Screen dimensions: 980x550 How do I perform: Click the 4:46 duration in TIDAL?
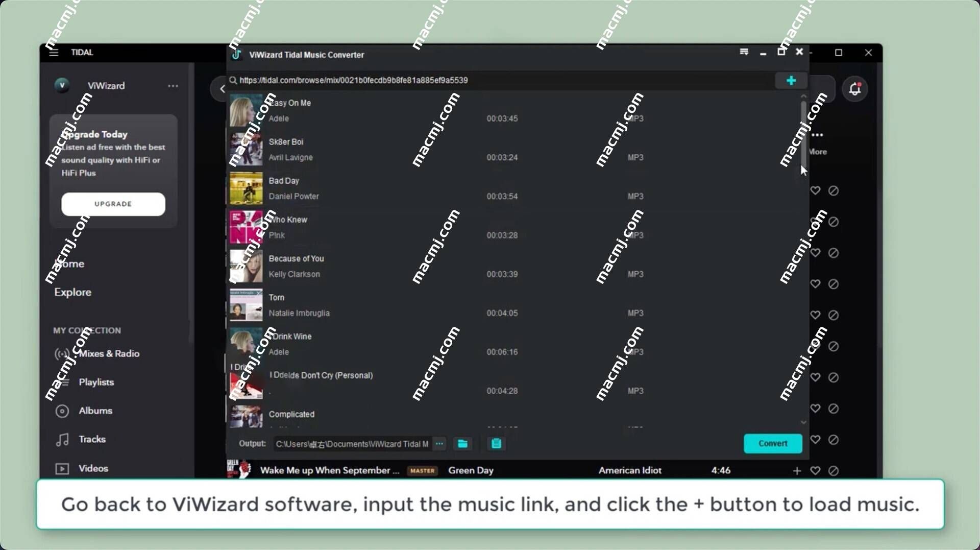721,470
